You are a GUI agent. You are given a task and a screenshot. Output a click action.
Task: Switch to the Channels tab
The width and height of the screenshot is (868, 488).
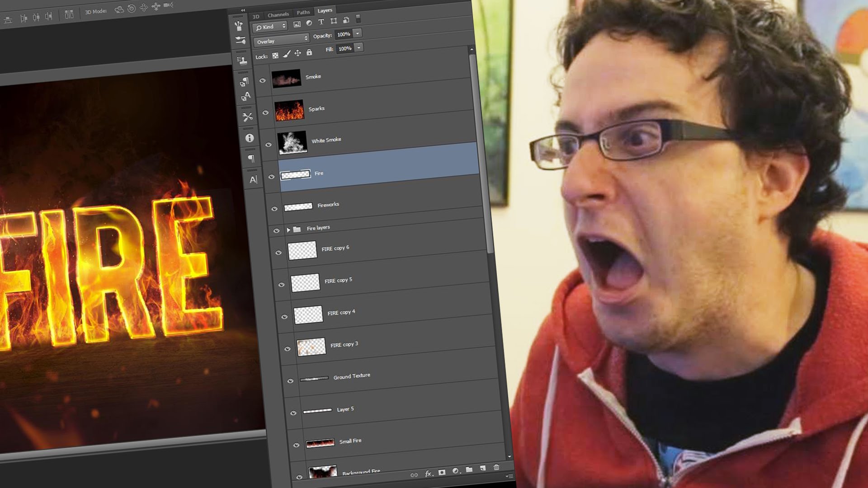(x=278, y=14)
